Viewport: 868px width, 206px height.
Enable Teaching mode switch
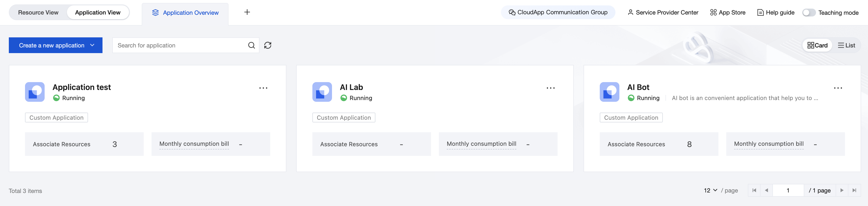click(x=809, y=13)
